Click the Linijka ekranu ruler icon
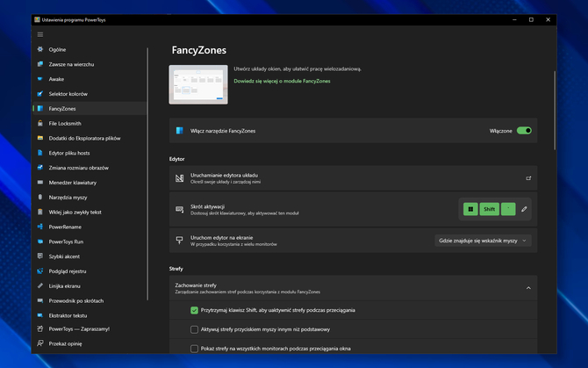 (40, 285)
